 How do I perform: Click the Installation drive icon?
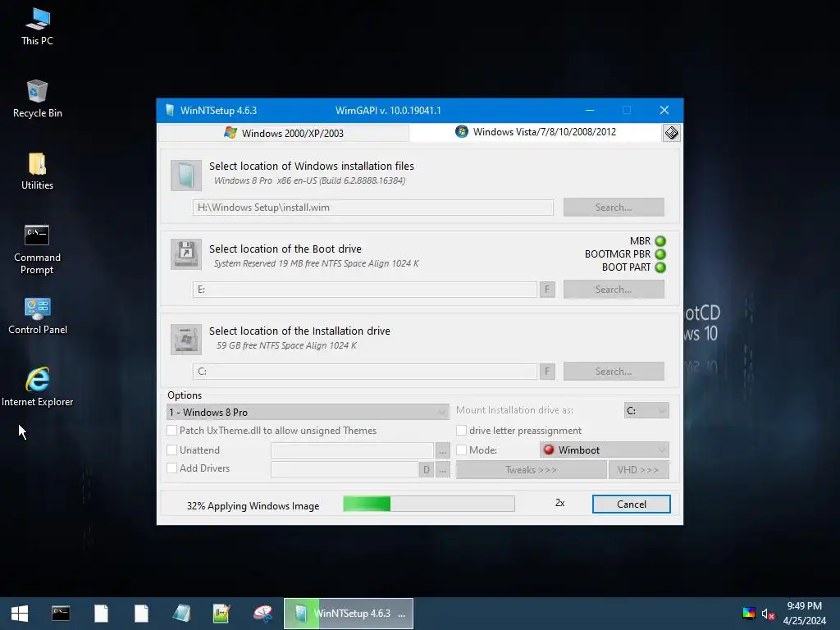coord(186,339)
